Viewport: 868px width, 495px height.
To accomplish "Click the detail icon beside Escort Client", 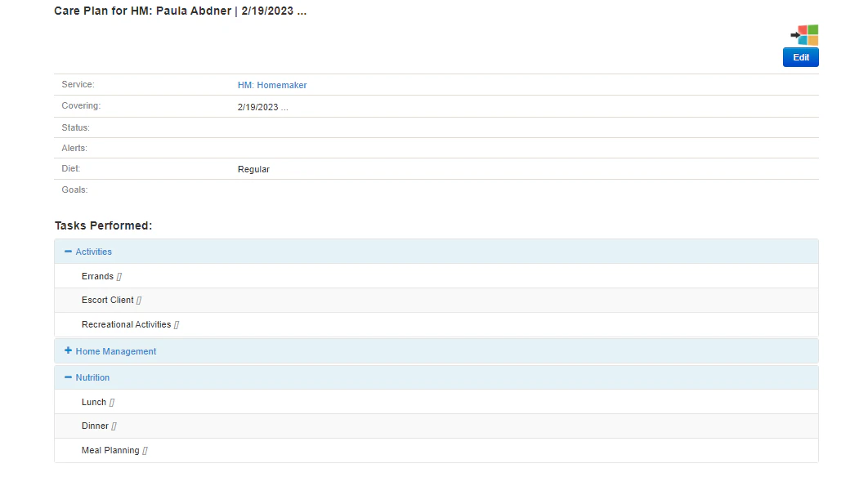I will (138, 300).
